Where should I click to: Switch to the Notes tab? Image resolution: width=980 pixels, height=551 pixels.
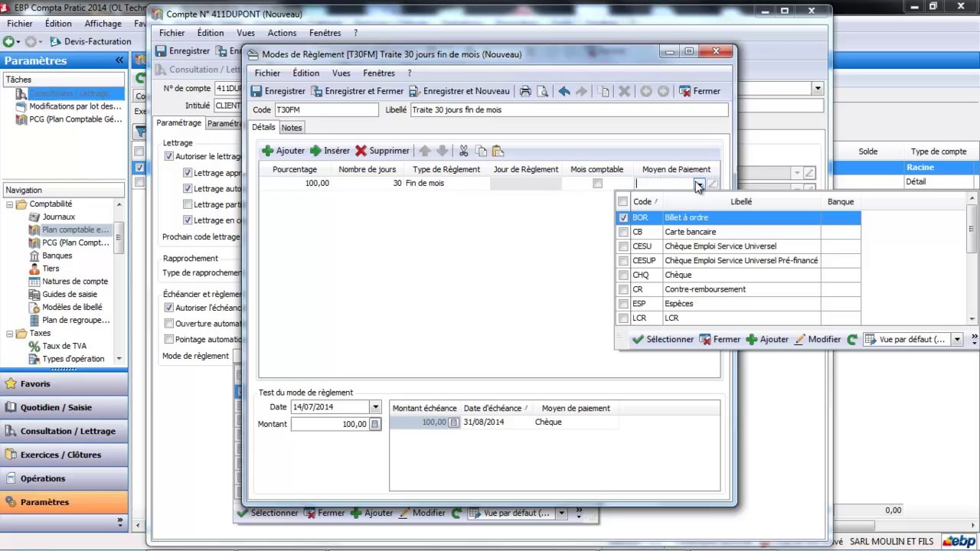(x=292, y=128)
